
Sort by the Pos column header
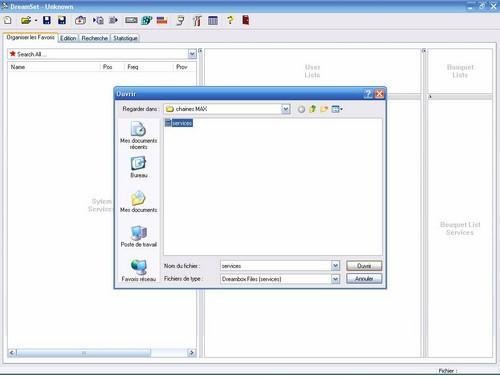[x=112, y=67]
